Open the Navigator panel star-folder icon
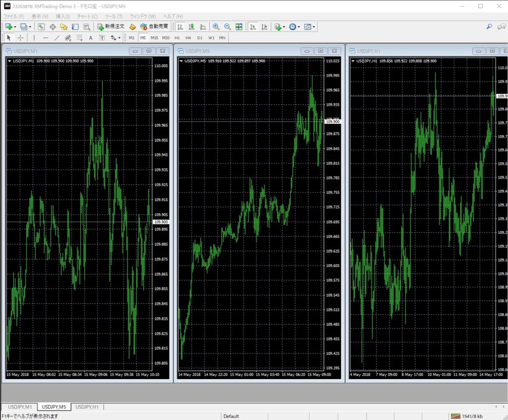 click(x=63, y=27)
